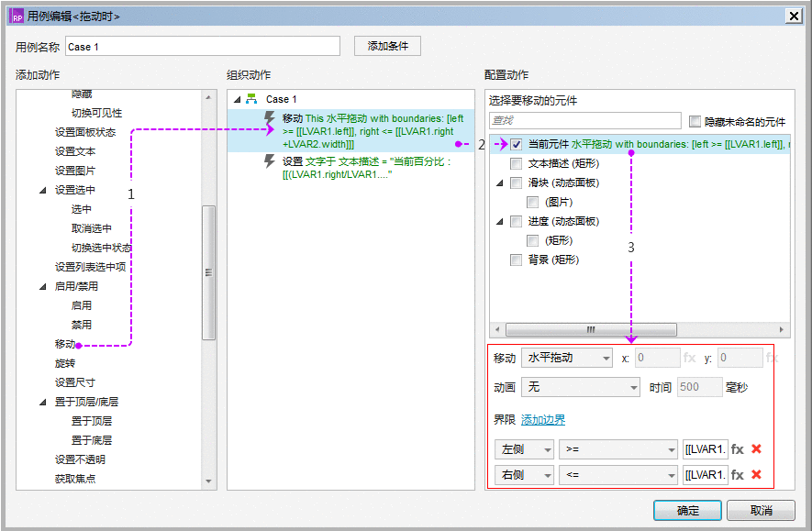Collapse the 滑块 (动态面板) tree node
This screenshot has height=531, width=812.
[x=500, y=183]
